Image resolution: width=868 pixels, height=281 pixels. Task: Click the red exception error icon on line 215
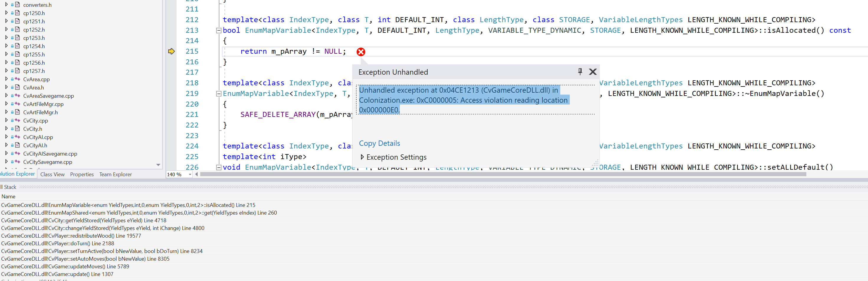[360, 52]
